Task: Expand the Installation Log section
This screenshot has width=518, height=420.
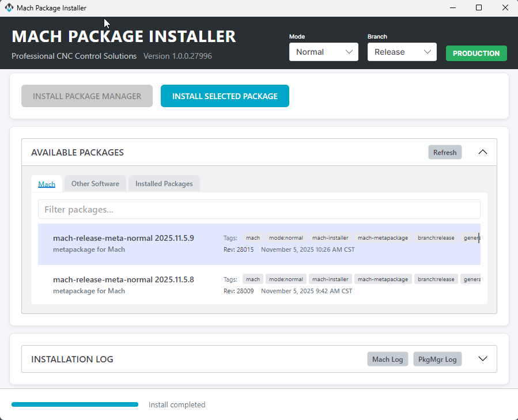Action: 483,359
